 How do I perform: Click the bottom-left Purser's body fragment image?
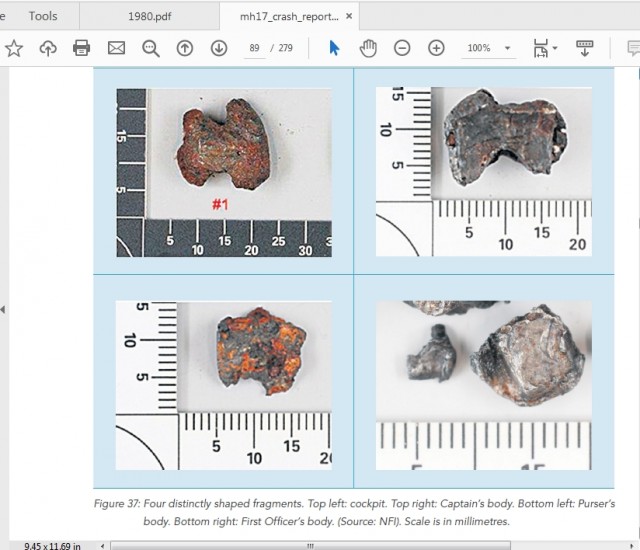point(224,386)
